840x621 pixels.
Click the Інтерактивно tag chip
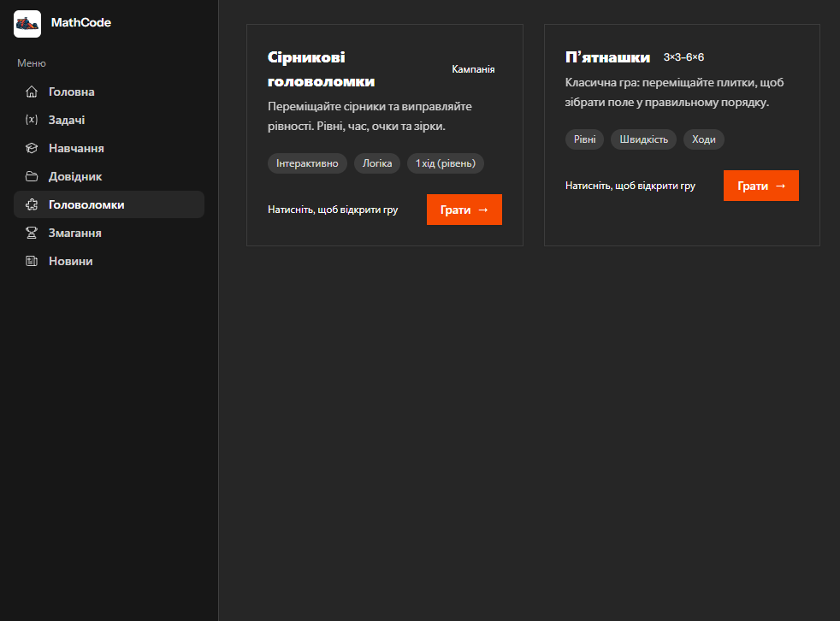click(307, 163)
